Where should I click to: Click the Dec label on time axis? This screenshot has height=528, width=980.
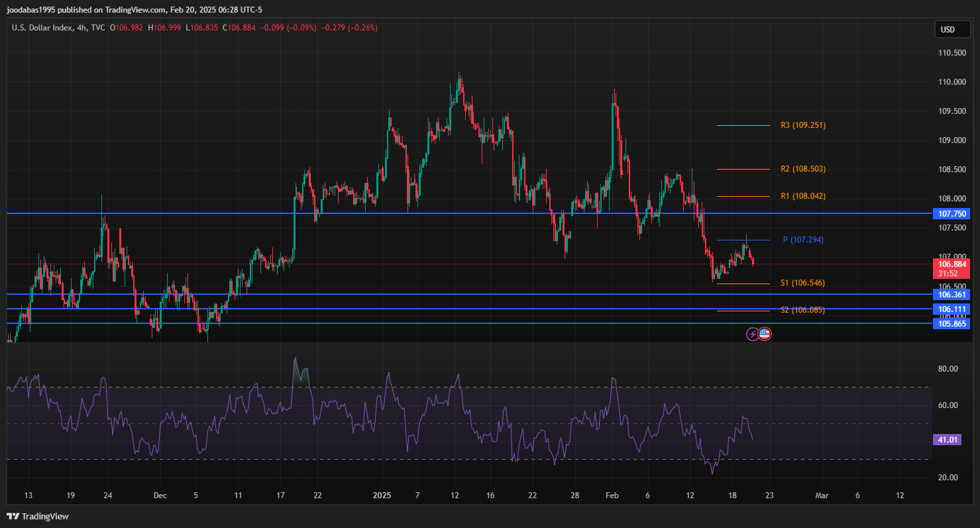160,496
